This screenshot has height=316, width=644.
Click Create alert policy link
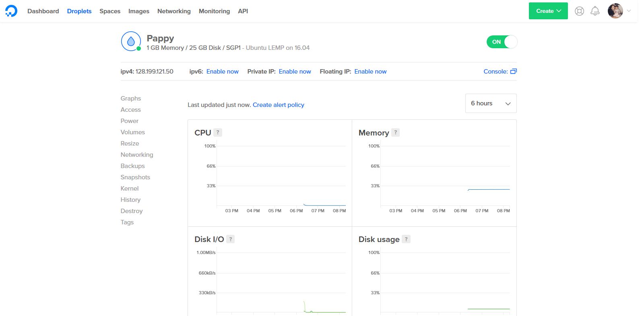point(279,105)
